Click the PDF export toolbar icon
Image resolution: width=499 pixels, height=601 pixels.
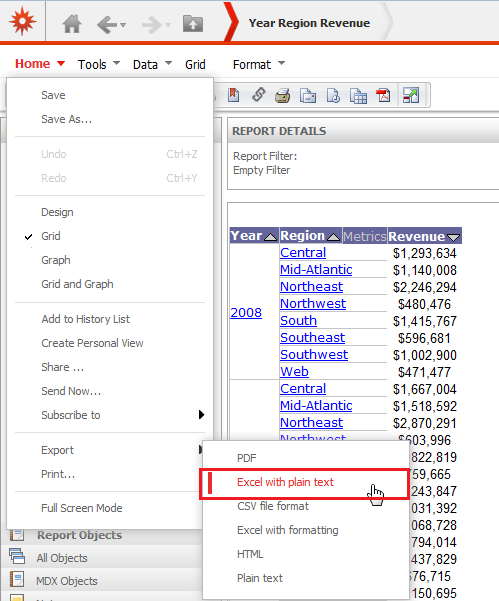383,95
